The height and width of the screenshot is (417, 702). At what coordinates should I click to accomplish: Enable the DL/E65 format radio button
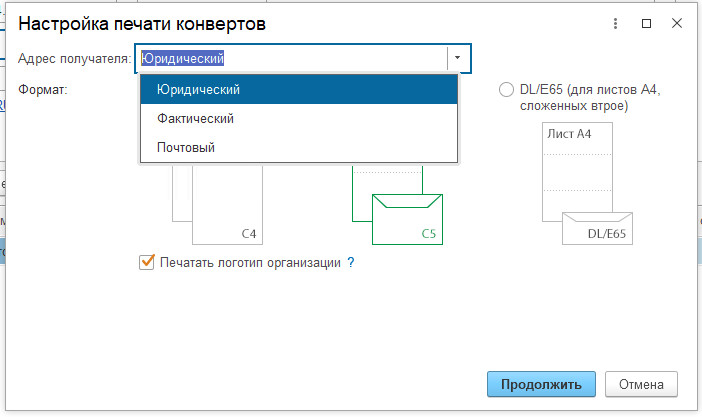[x=507, y=90]
